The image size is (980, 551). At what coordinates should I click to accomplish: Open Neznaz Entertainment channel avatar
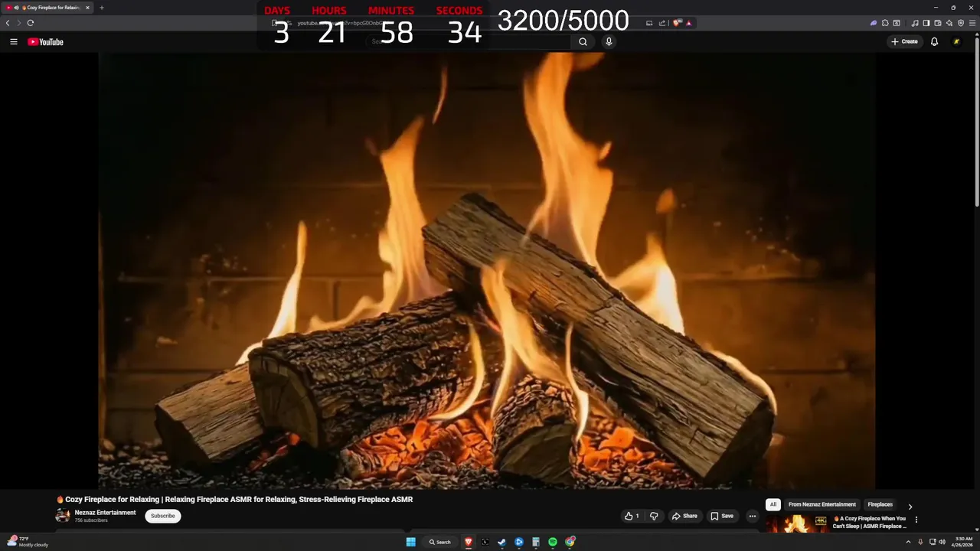[63, 516]
